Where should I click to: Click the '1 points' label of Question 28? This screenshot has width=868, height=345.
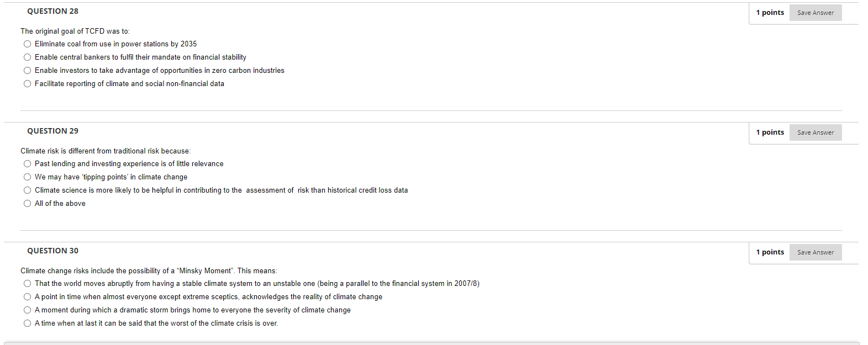(770, 13)
